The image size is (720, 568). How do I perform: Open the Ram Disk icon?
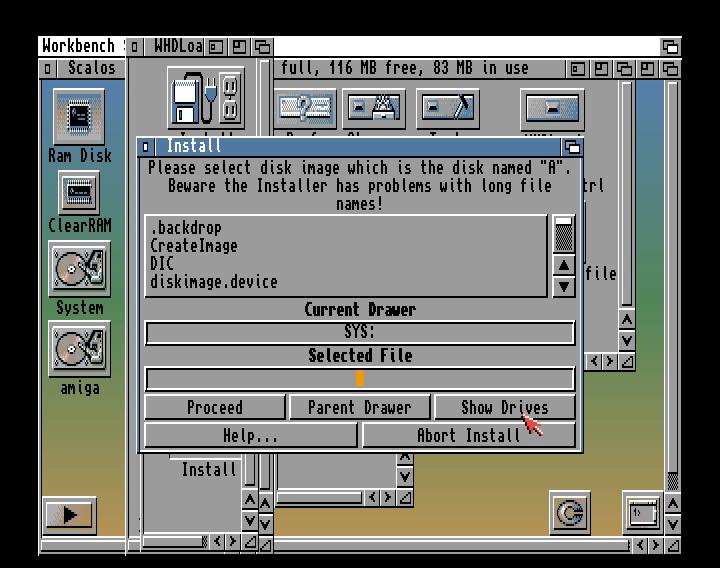[80, 118]
